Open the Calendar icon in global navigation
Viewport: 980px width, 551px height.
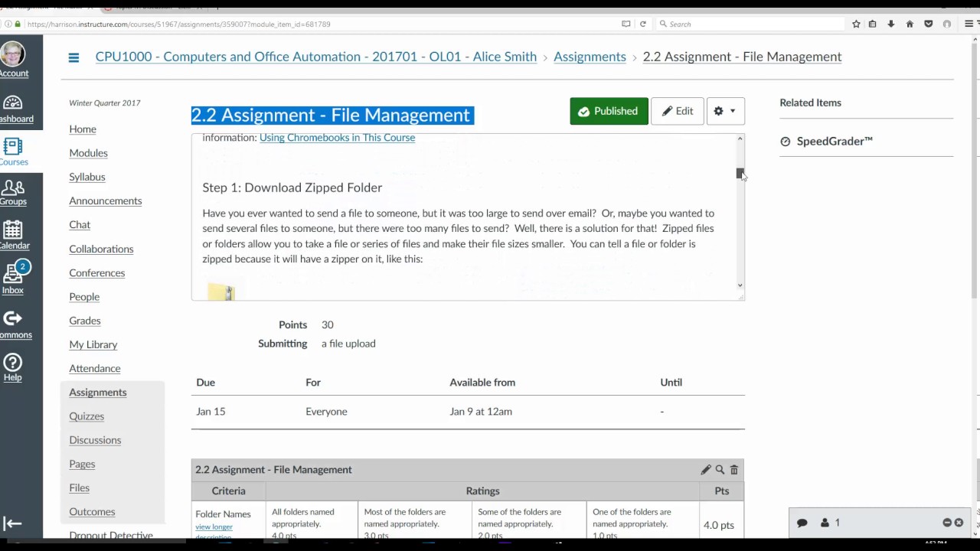click(x=13, y=236)
